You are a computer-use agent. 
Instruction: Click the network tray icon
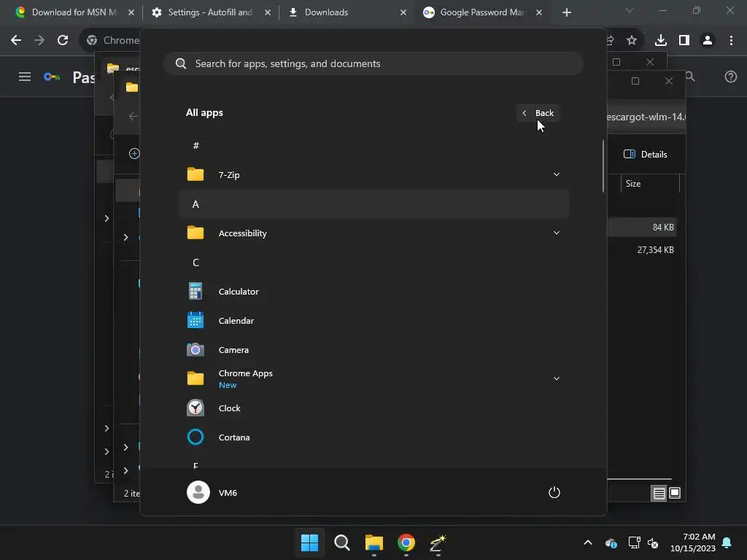coord(634,542)
